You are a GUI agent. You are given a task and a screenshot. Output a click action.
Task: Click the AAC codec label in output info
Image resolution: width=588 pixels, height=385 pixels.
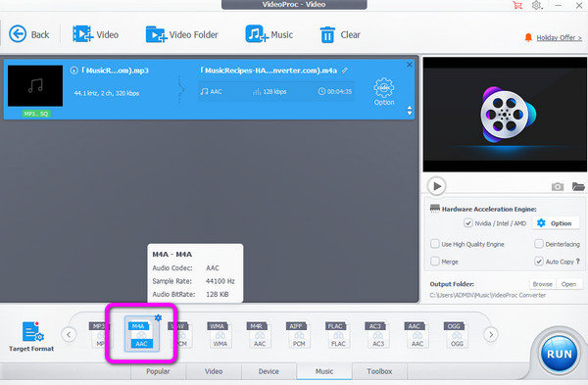(x=211, y=91)
